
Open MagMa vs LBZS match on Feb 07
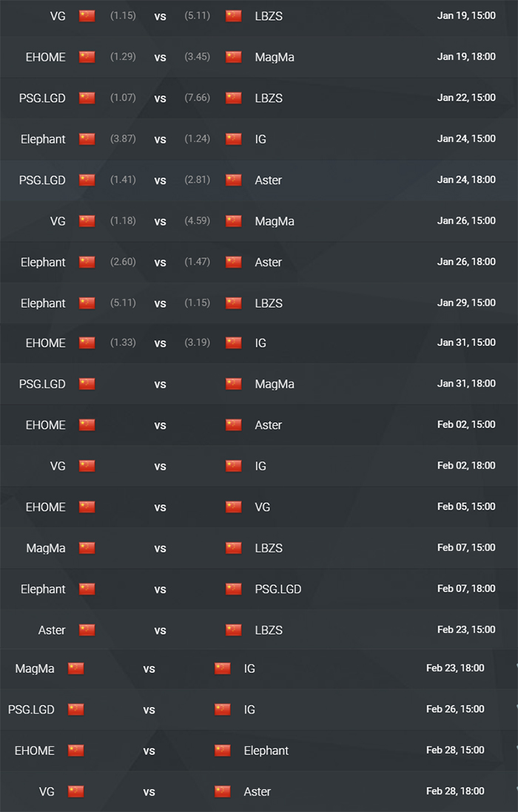tap(259, 547)
